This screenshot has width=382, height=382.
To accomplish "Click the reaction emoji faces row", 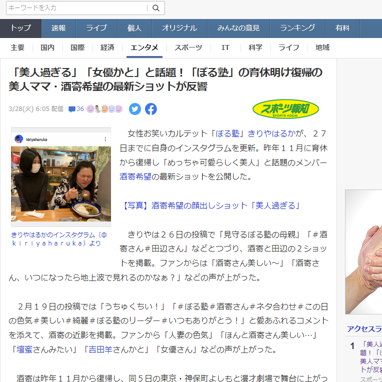I will coord(104,109).
